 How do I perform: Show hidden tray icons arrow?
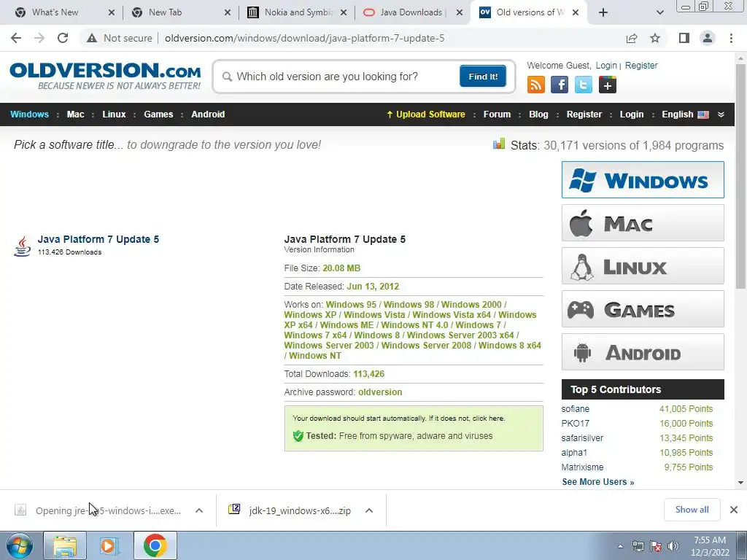(620, 546)
